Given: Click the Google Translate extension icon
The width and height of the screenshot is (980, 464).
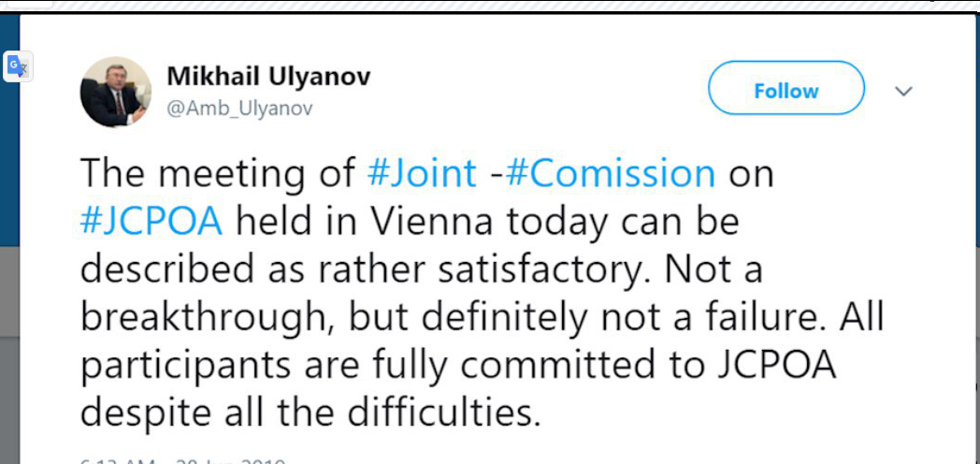Looking at the screenshot, I should pos(18,66).
